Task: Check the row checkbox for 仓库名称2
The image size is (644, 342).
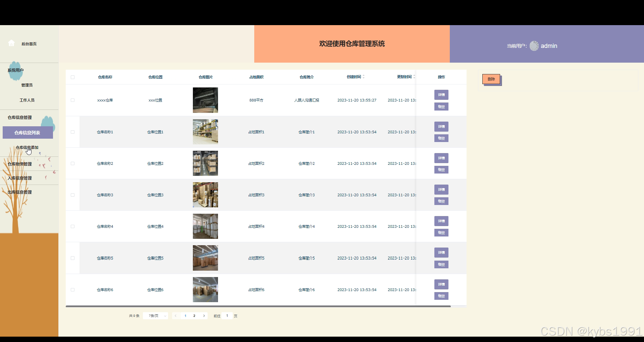Action: (x=72, y=163)
